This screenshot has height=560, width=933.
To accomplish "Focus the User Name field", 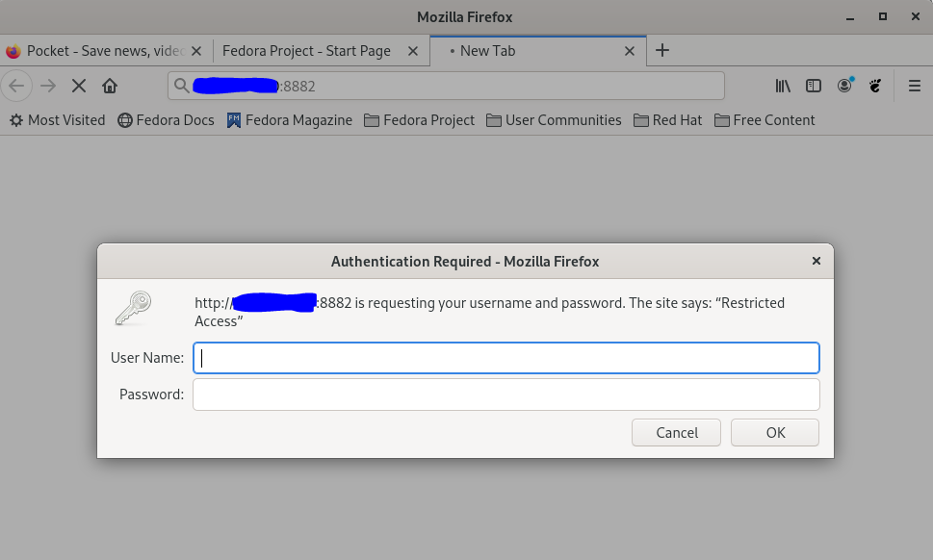I will [x=506, y=358].
